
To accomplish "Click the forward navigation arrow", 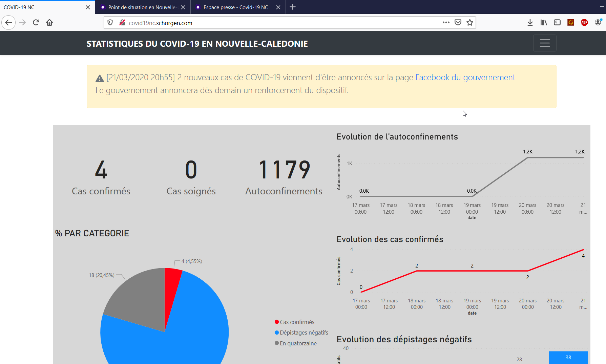I will 22,23.
